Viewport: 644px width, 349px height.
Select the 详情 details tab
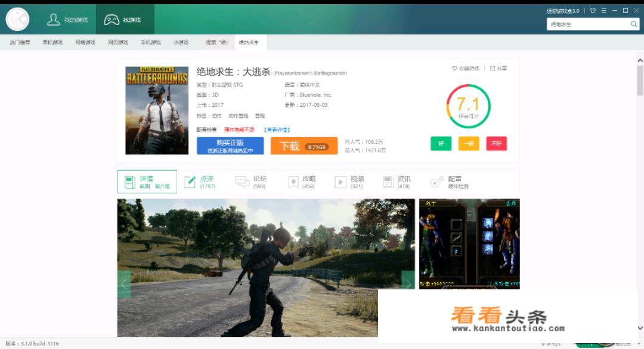tap(147, 182)
